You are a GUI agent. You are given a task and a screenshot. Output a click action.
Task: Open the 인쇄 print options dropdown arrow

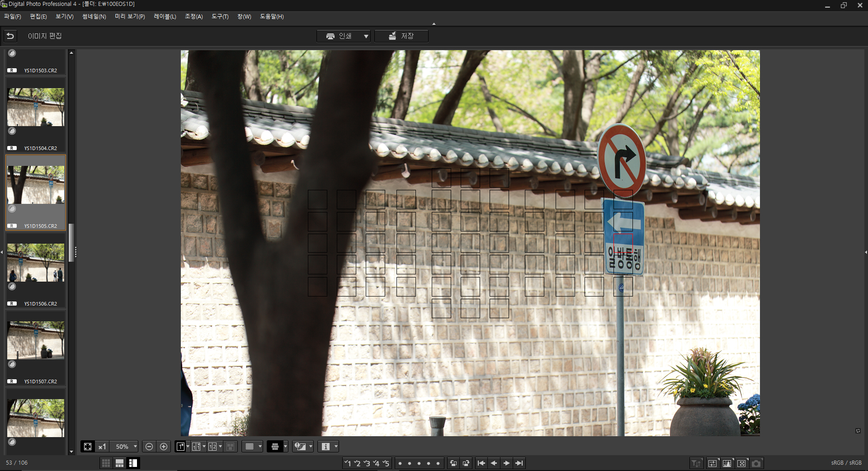(366, 36)
